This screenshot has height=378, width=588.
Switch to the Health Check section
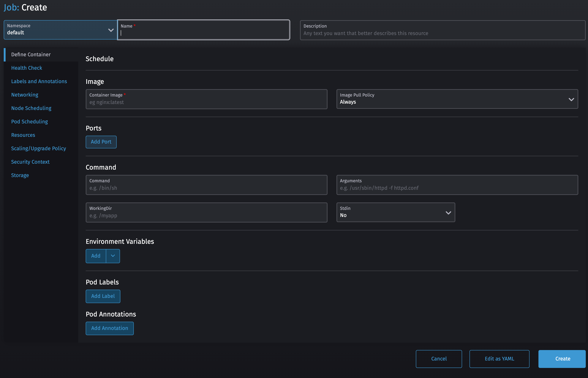[x=26, y=68]
